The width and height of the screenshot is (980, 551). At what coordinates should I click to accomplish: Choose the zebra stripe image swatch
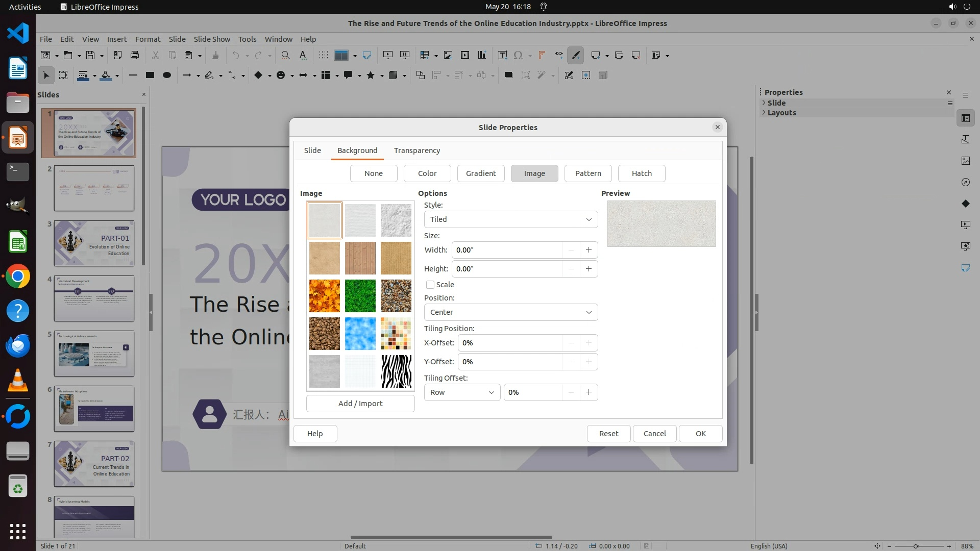tap(396, 371)
